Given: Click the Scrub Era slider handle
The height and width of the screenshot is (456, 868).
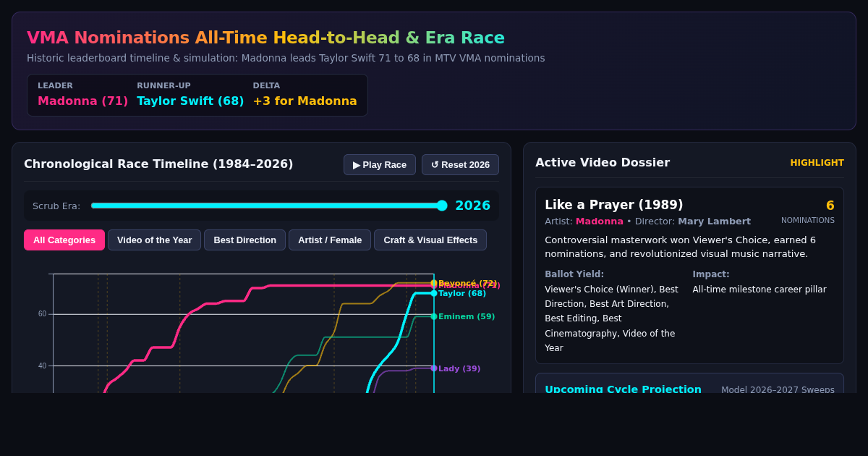Looking at the screenshot, I should pyautogui.click(x=442, y=206).
